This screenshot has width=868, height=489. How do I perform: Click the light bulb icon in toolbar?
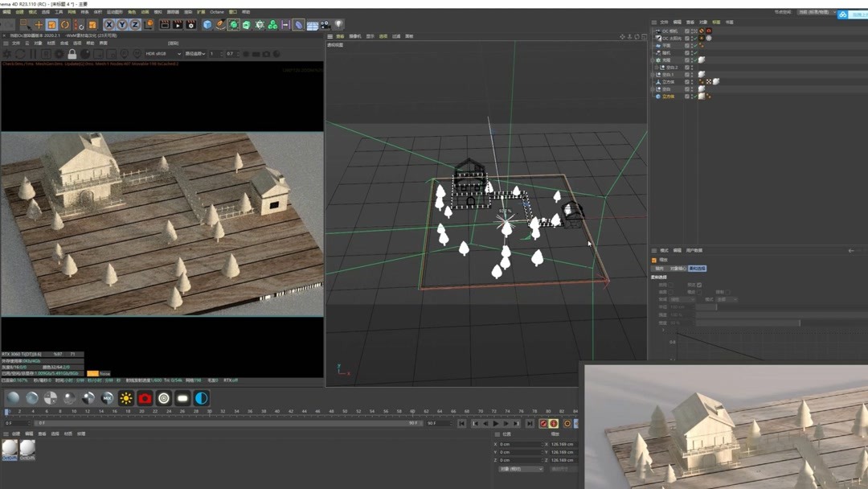[x=338, y=25]
